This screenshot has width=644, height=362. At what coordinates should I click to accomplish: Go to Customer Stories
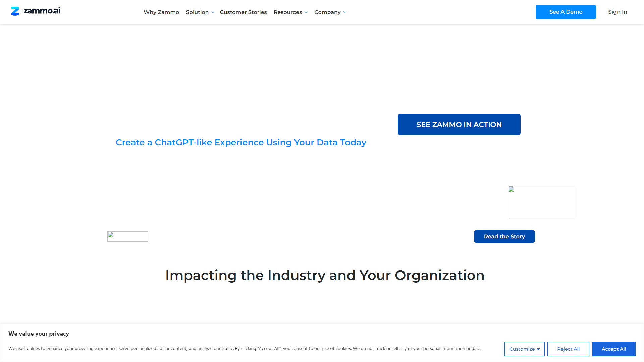pos(243,12)
